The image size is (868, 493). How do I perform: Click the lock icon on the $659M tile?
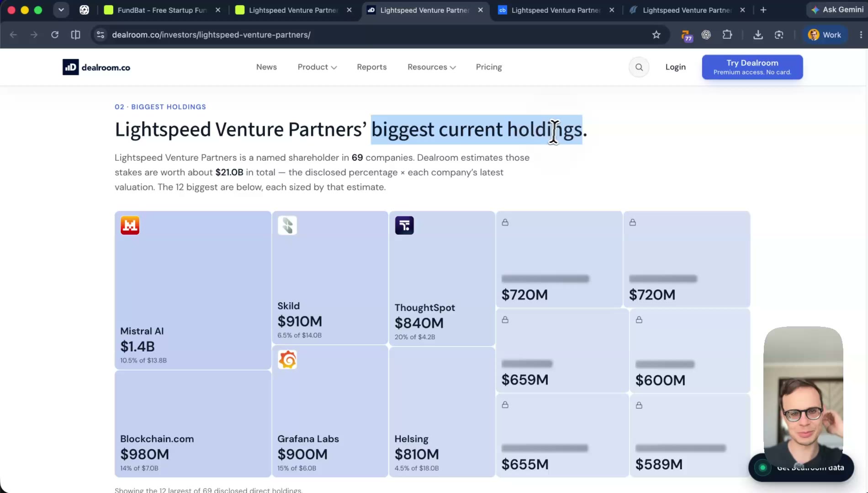[505, 320]
